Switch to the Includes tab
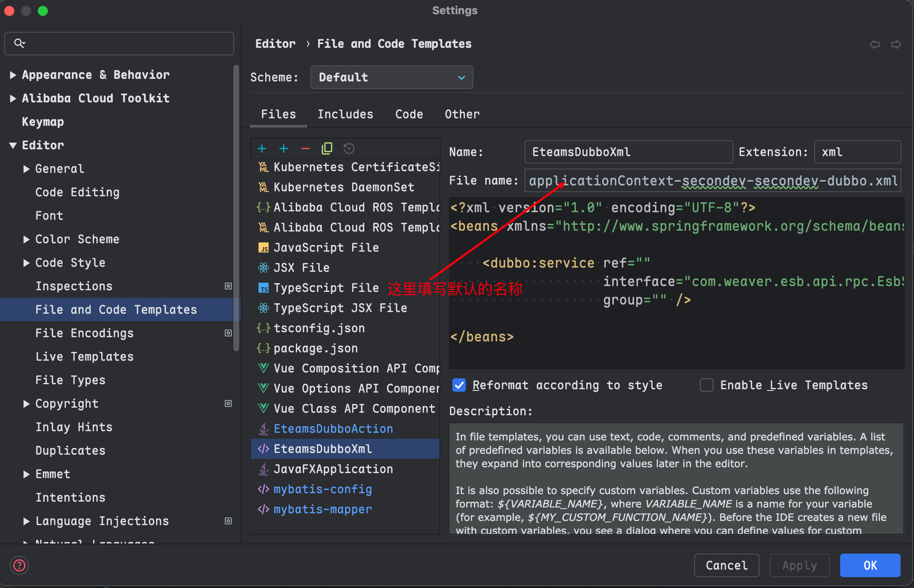This screenshot has width=914, height=588. (x=345, y=114)
